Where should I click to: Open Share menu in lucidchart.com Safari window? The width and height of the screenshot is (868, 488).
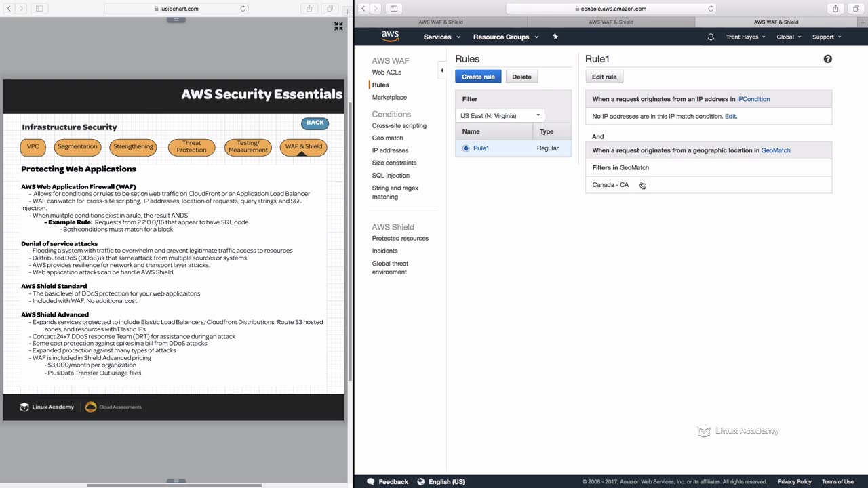click(x=309, y=9)
